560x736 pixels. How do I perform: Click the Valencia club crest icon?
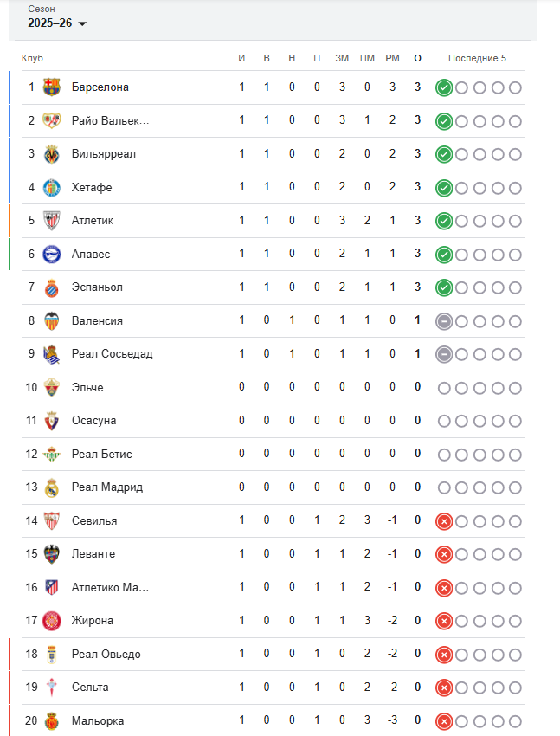tap(52, 320)
